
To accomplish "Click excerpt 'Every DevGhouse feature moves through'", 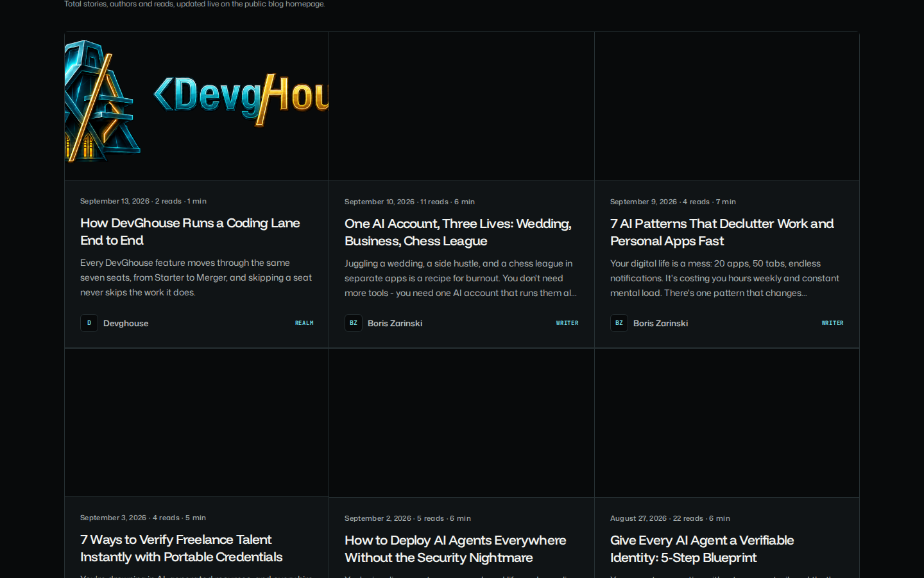I will tap(196, 277).
